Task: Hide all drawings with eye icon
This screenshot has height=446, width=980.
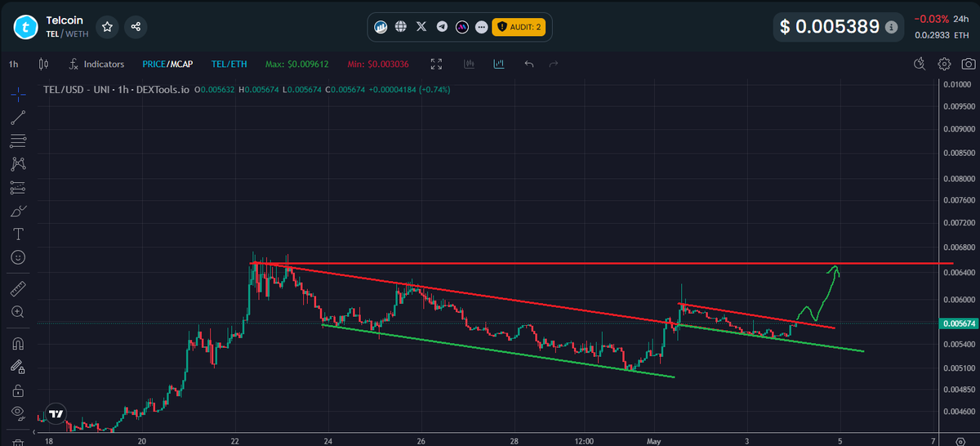Action: pos(18,413)
